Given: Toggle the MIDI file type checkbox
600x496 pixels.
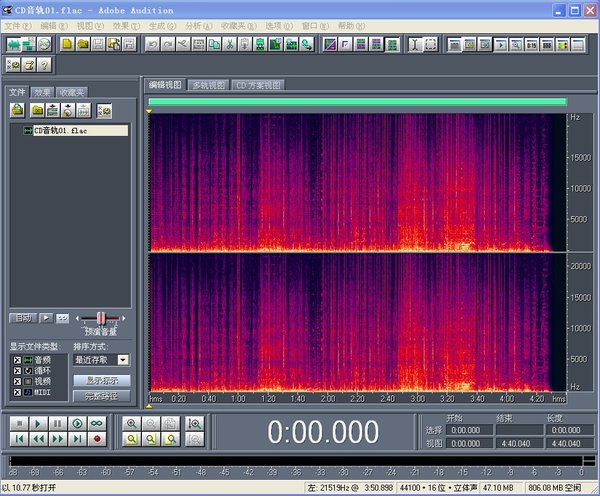Looking at the screenshot, I should click(x=17, y=392).
